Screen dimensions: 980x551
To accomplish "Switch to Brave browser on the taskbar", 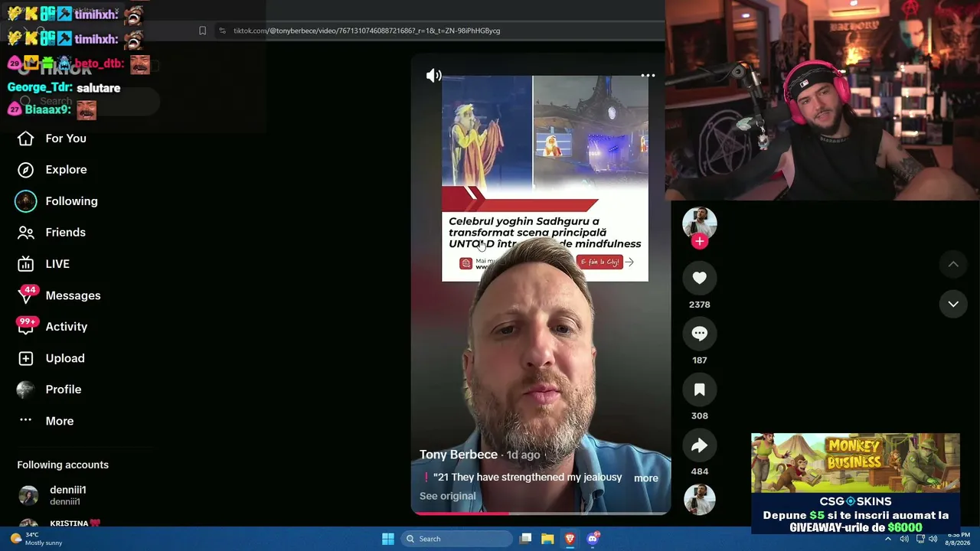I will (x=570, y=539).
